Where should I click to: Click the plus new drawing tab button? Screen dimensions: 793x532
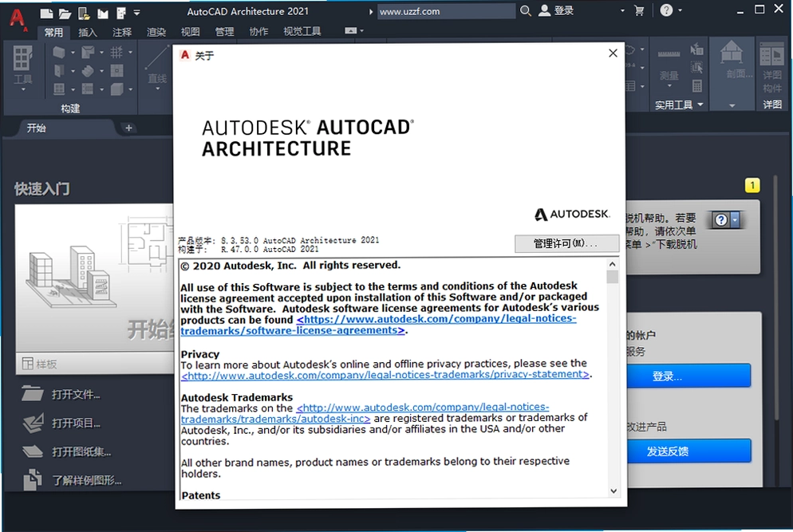pyautogui.click(x=128, y=128)
